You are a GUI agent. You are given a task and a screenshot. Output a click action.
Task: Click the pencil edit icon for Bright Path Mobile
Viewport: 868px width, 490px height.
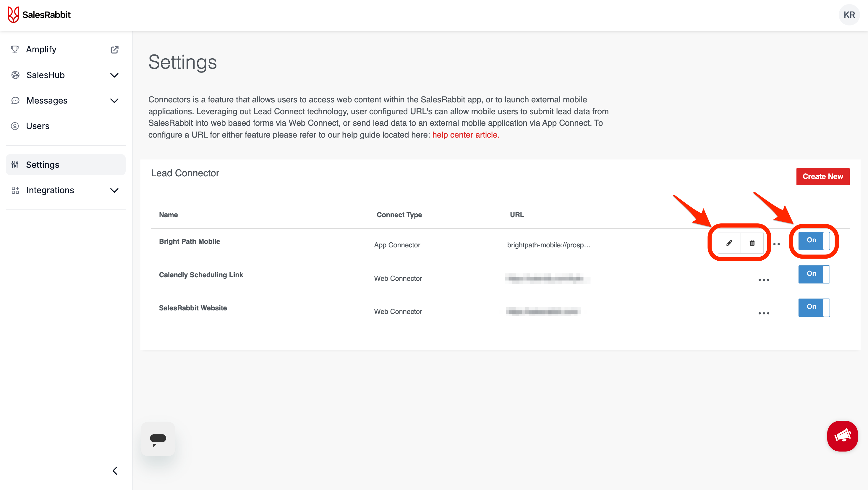pos(729,243)
